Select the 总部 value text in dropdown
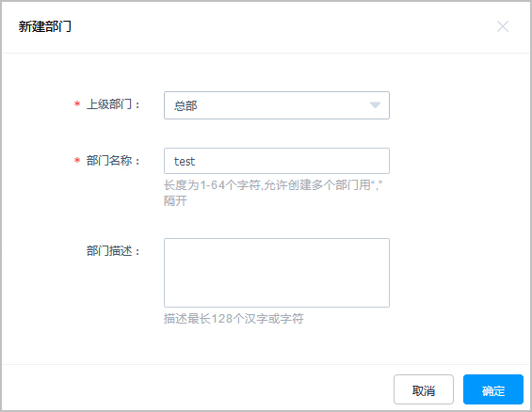The width and height of the screenshot is (532, 412). 185,105
